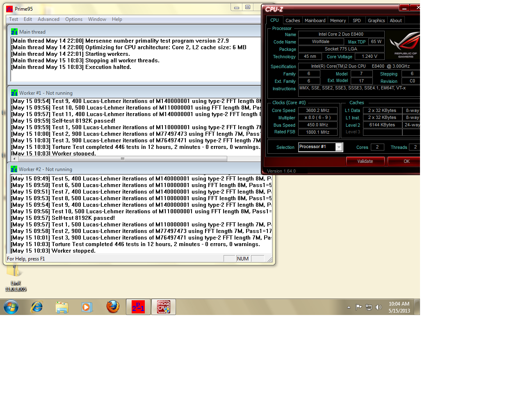Open the network tray icon
This screenshot has height=420, width=525.
coord(368,307)
